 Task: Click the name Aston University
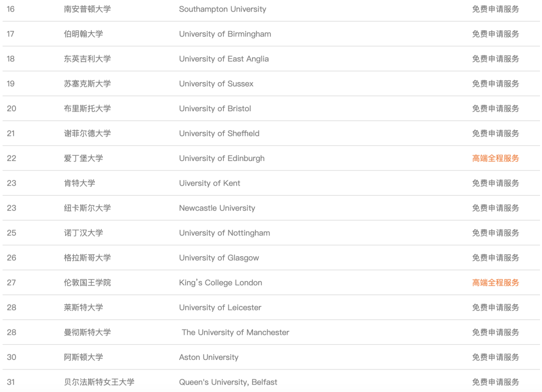209,357
